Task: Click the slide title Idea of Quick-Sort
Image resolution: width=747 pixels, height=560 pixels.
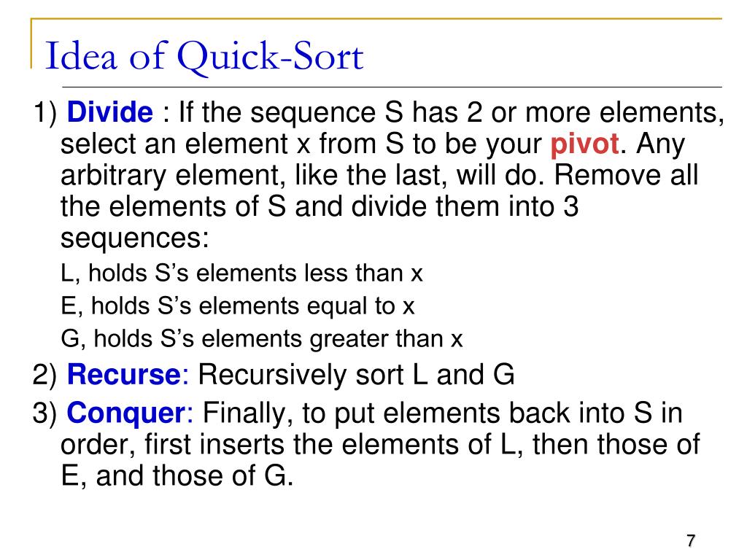Action: point(204,57)
